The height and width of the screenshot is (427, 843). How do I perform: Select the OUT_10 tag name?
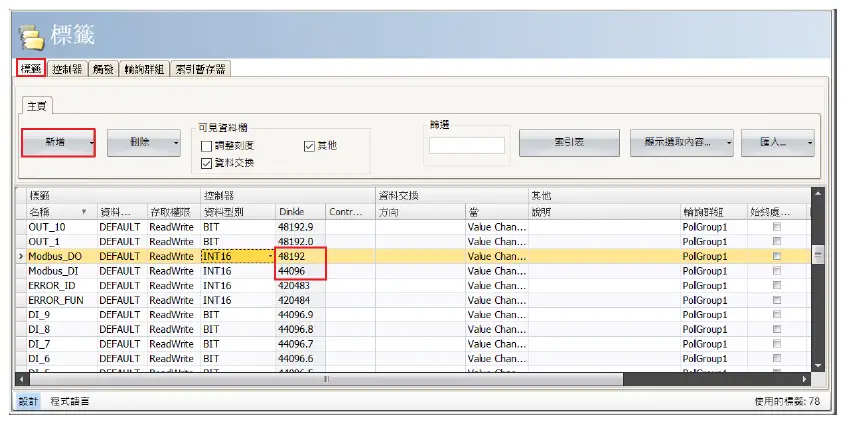(x=47, y=227)
